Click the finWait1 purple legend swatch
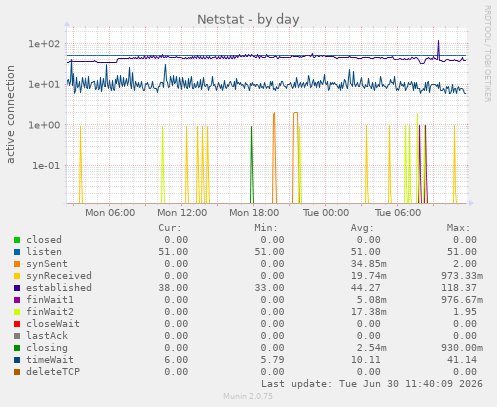Image resolution: width=497 pixels, height=407 pixels. click(x=17, y=300)
